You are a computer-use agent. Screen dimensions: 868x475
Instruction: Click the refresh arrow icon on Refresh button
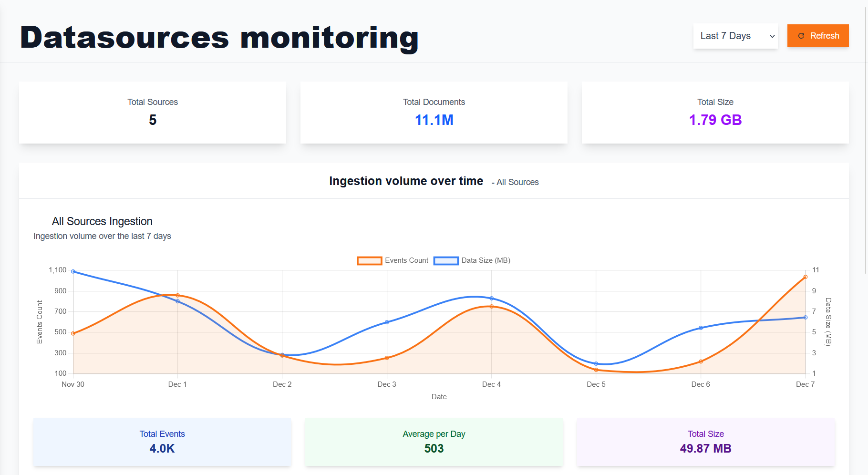tap(802, 36)
